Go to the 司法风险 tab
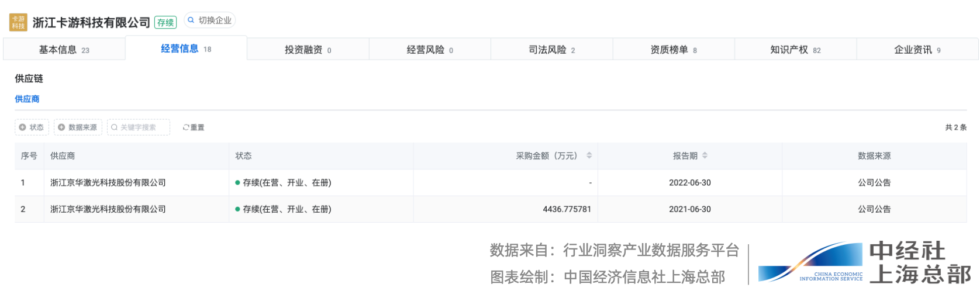This screenshot has width=980, height=291. tap(551, 50)
